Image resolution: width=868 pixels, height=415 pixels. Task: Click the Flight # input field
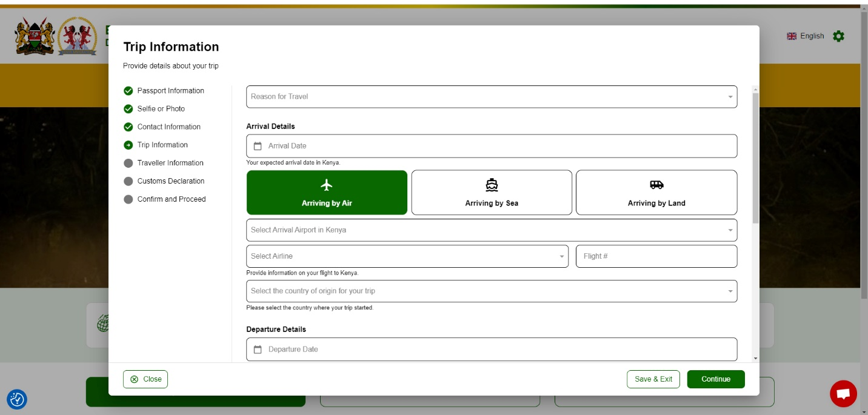click(x=656, y=256)
